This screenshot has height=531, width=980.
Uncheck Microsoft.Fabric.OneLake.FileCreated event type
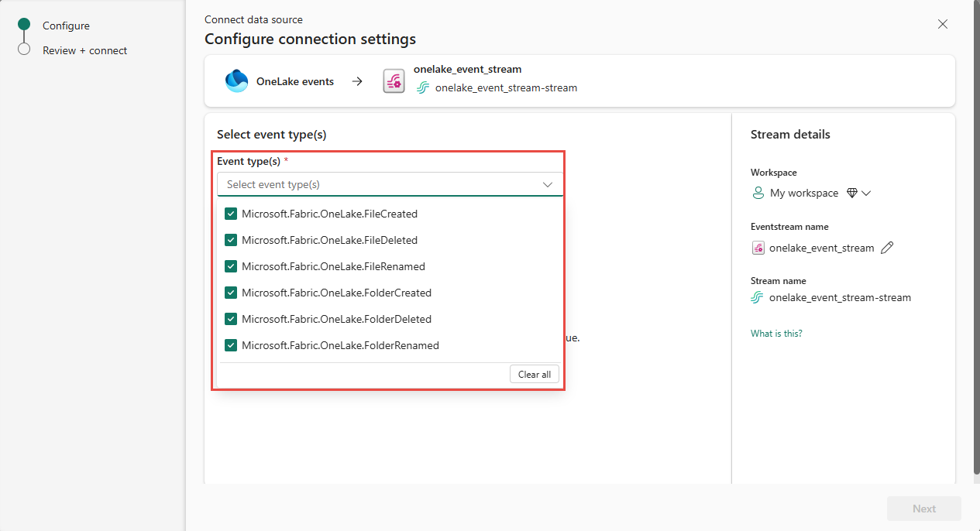pos(230,213)
